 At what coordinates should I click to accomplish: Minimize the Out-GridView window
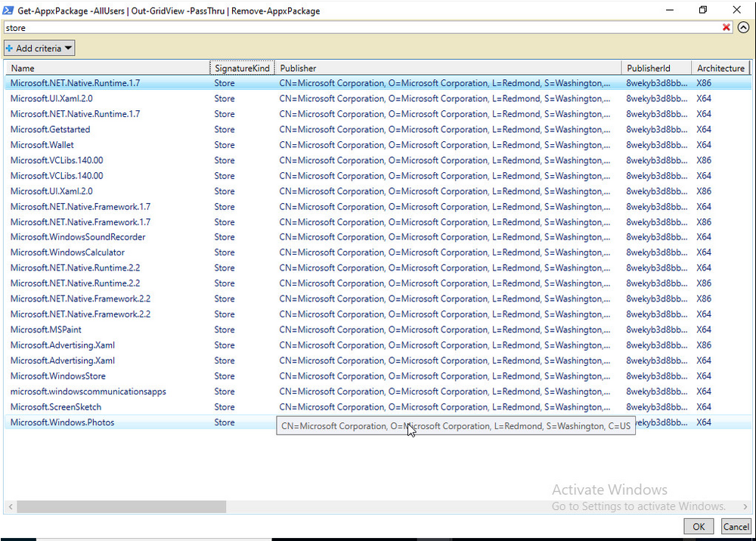pos(670,10)
